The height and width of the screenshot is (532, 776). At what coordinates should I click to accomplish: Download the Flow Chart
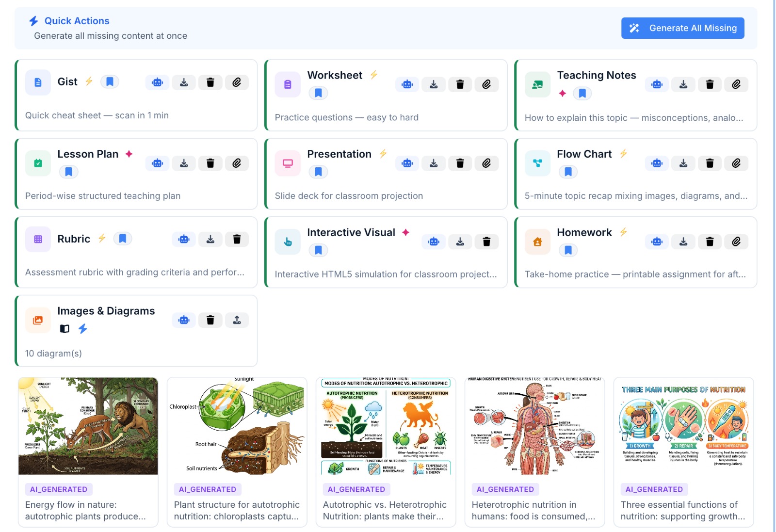pos(683,163)
